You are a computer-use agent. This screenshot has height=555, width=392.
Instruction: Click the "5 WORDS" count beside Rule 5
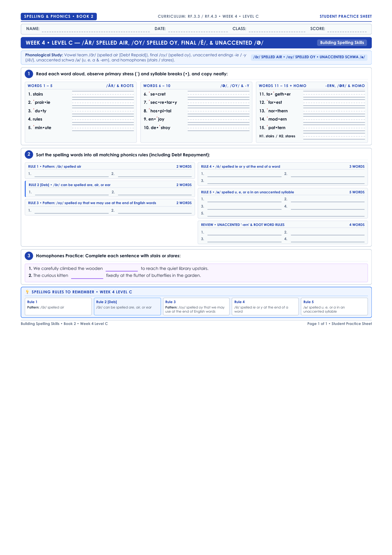point(357,192)
